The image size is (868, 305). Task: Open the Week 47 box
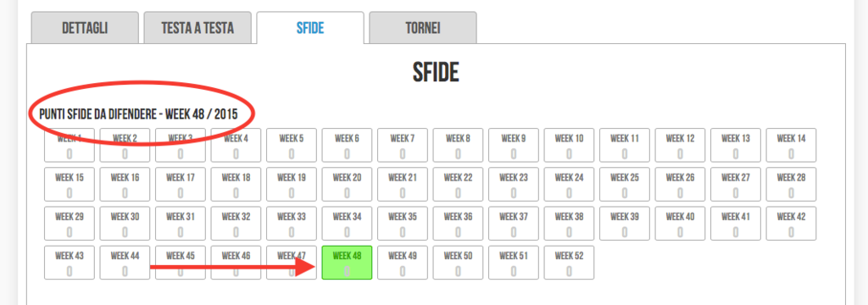pyautogui.click(x=292, y=263)
